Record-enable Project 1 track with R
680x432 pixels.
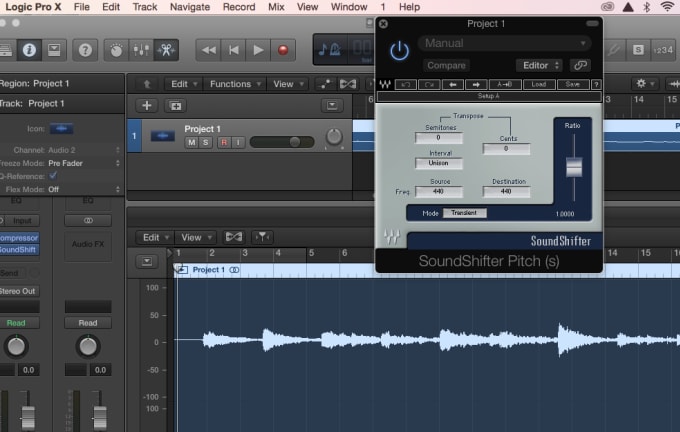point(224,142)
